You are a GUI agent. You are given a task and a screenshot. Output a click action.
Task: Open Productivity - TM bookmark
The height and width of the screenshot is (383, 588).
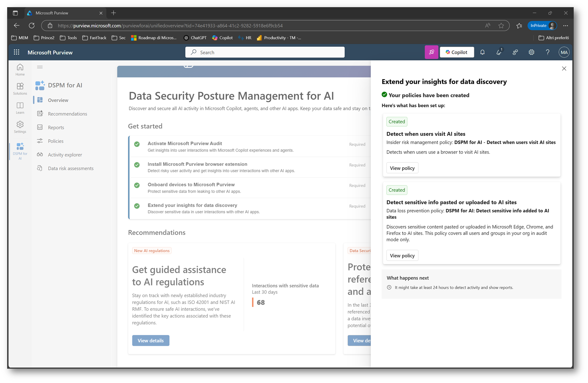pos(279,38)
